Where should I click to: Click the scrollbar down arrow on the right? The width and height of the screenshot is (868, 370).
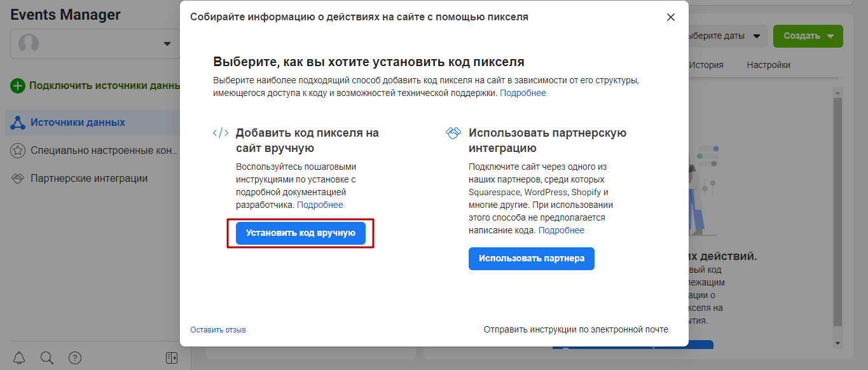837,343
